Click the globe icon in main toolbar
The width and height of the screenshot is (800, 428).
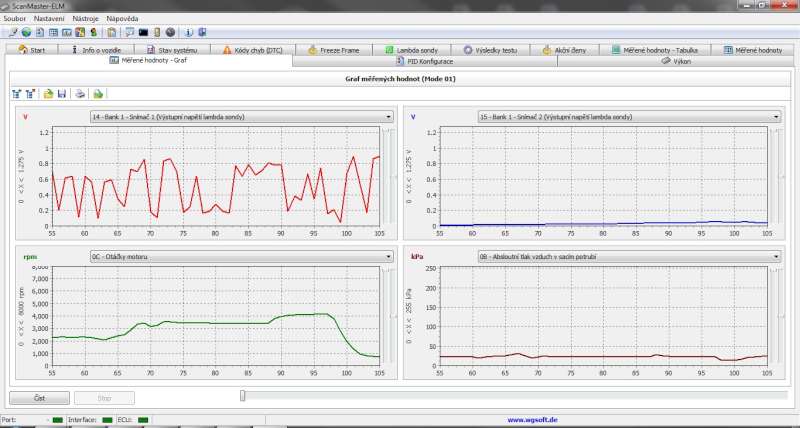(x=26, y=33)
